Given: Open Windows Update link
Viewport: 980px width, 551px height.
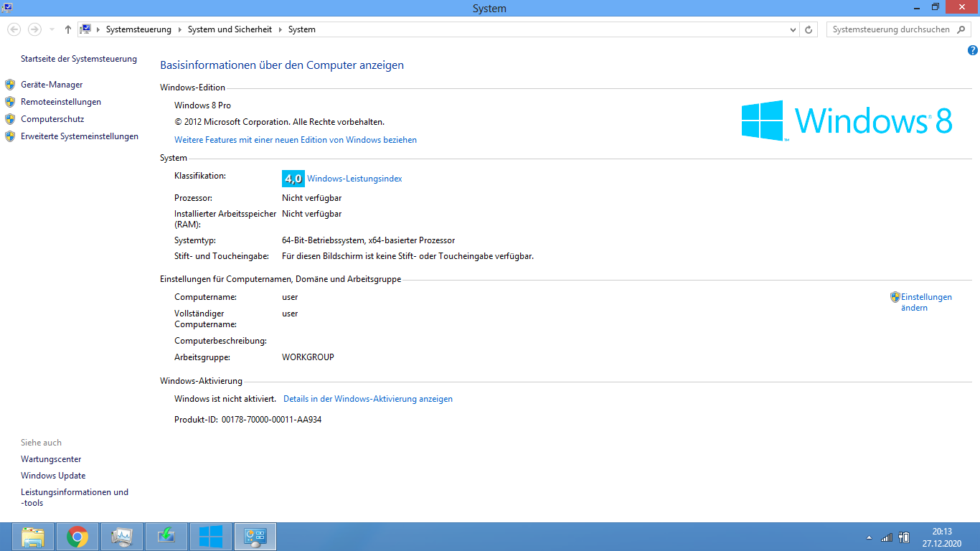Looking at the screenshot, I should 53,476.
